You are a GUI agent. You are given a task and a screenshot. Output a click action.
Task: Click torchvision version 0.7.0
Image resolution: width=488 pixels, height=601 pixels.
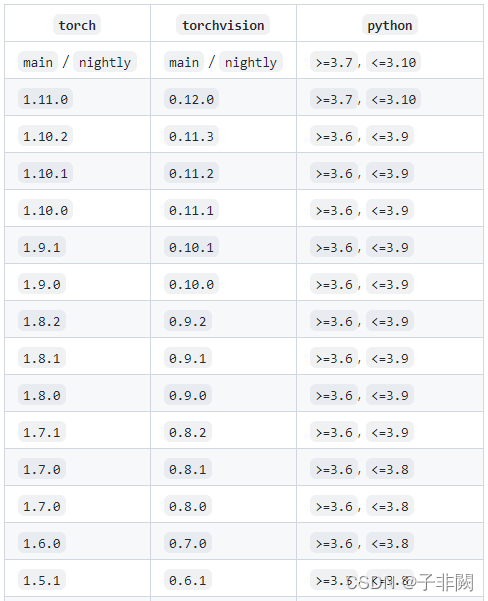point(188,543)
